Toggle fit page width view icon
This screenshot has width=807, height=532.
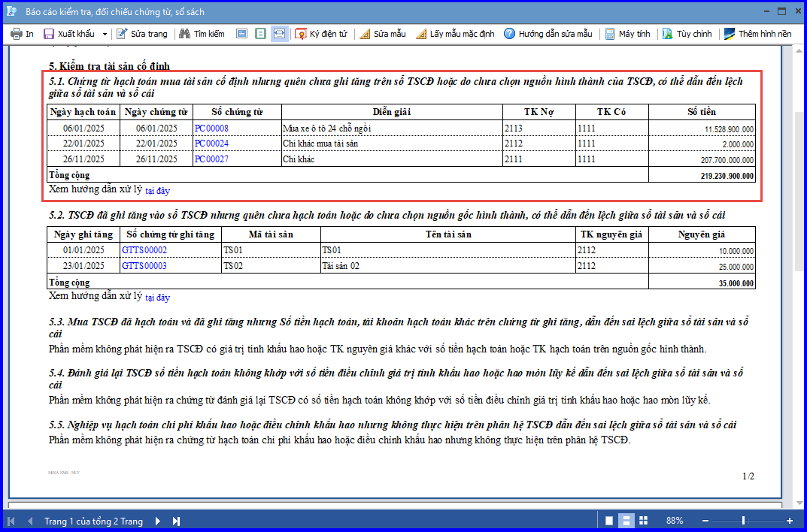coord(280,34)
